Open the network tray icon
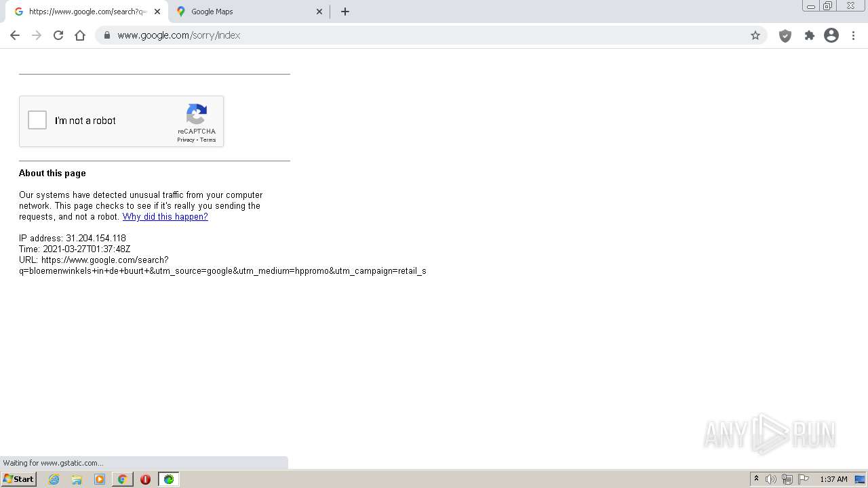 click(787, 479)
